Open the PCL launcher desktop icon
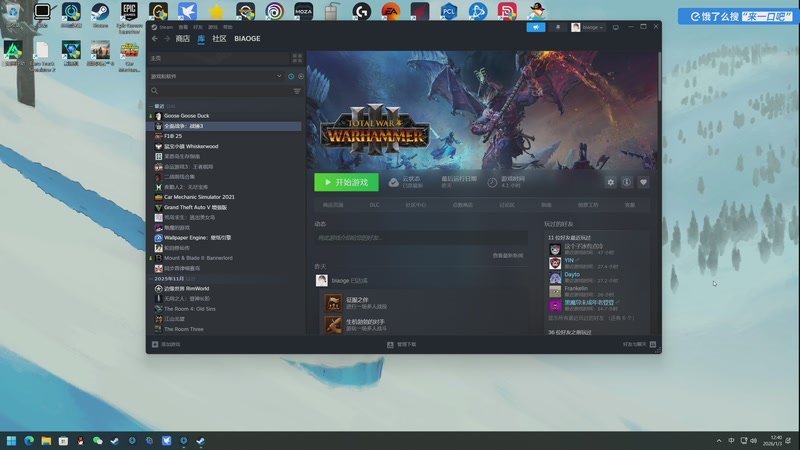The image size is (800, 450). [x=449, y=11]
